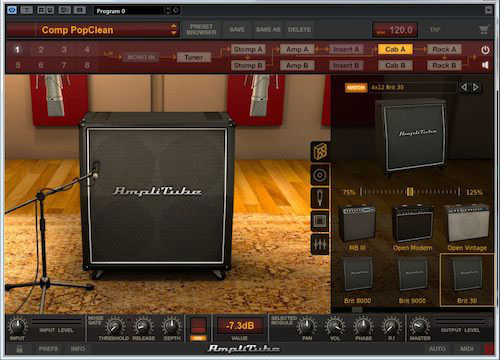Image resolution: width=500 pixels, height=360 pixels.
Task: Click the PHASE knob
Action: (x=363, y=327)
